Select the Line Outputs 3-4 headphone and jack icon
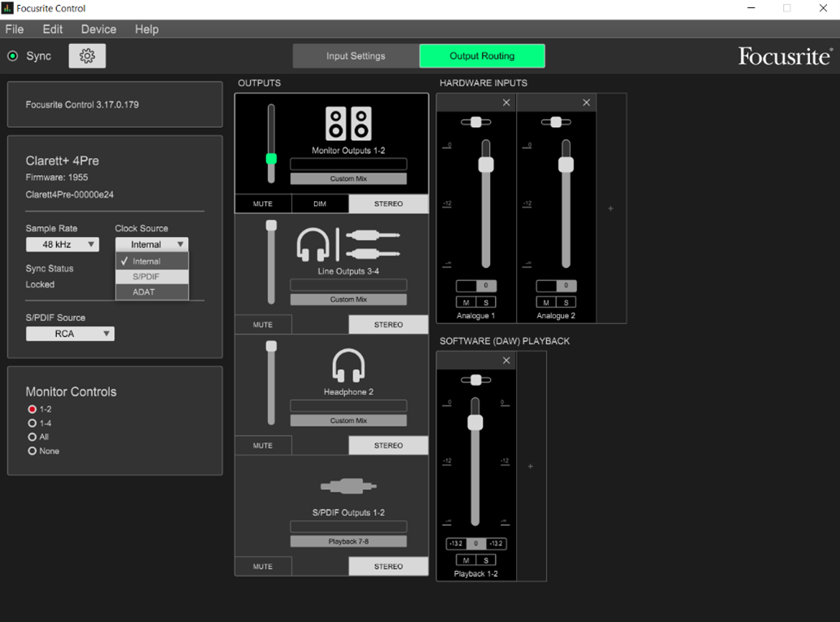Image resolution: width=840 pixels, height=622 pixels. tap(348, 244)
